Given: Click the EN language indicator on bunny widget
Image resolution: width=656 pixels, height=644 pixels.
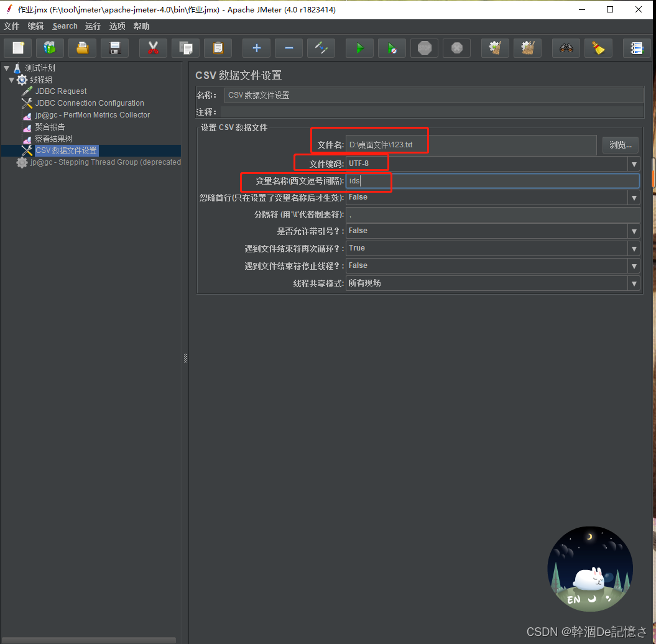Looking at the screenshot, I should click(573, 600).
